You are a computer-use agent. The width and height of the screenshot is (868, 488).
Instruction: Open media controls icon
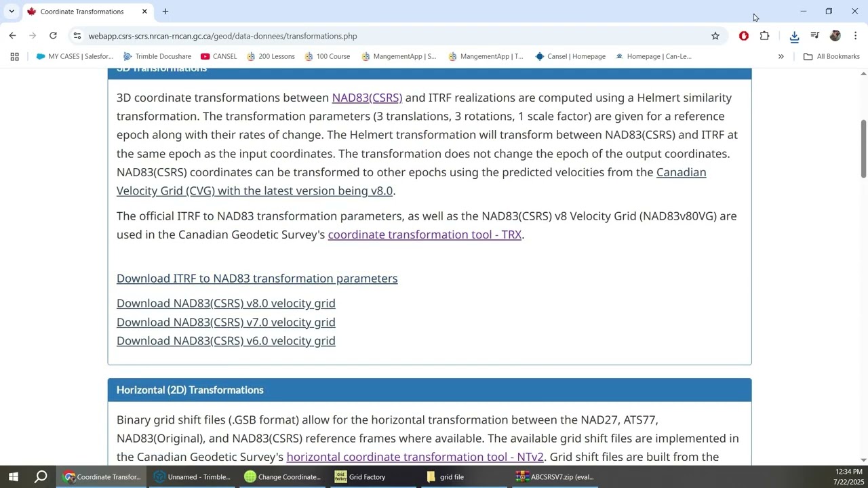click(815, 36)
